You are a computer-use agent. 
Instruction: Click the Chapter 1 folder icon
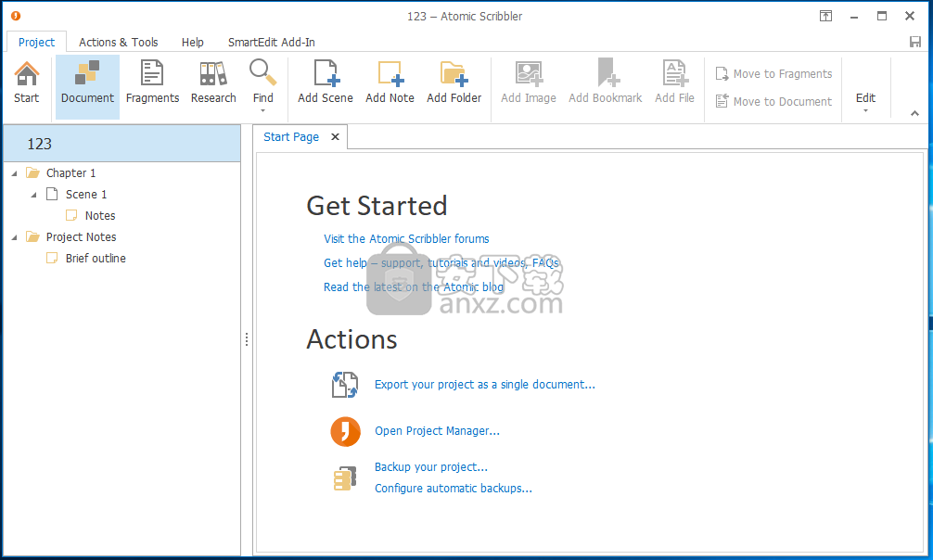[x=32, y=173]
